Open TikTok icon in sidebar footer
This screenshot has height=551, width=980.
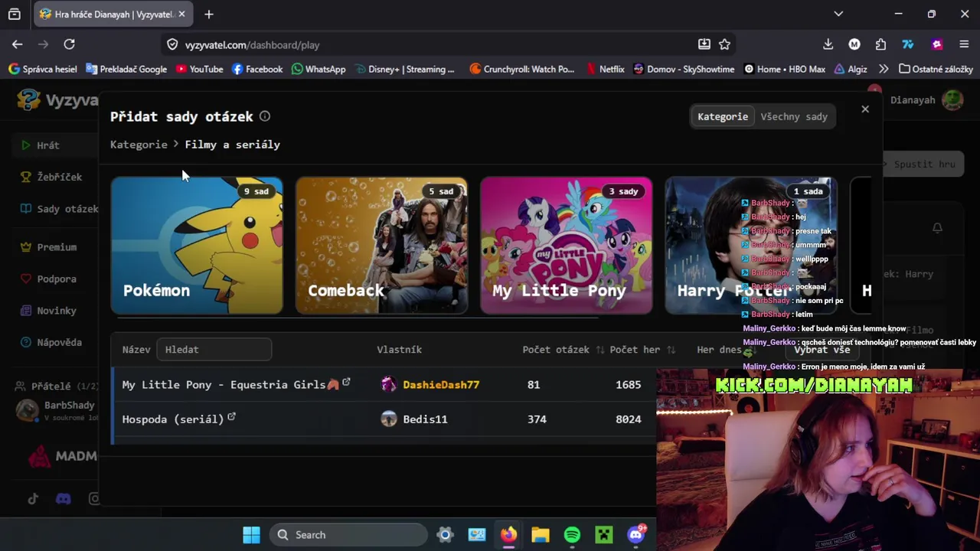(33, 499)
